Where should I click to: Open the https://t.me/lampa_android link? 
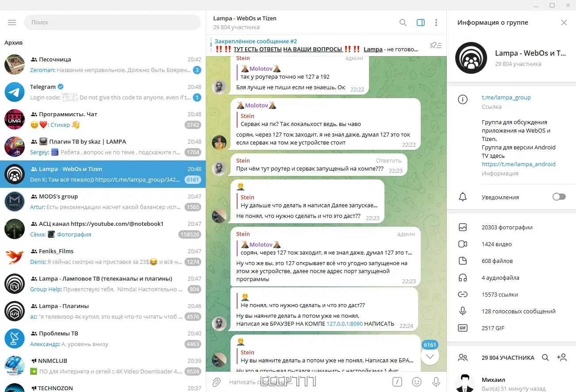(519, 164)
